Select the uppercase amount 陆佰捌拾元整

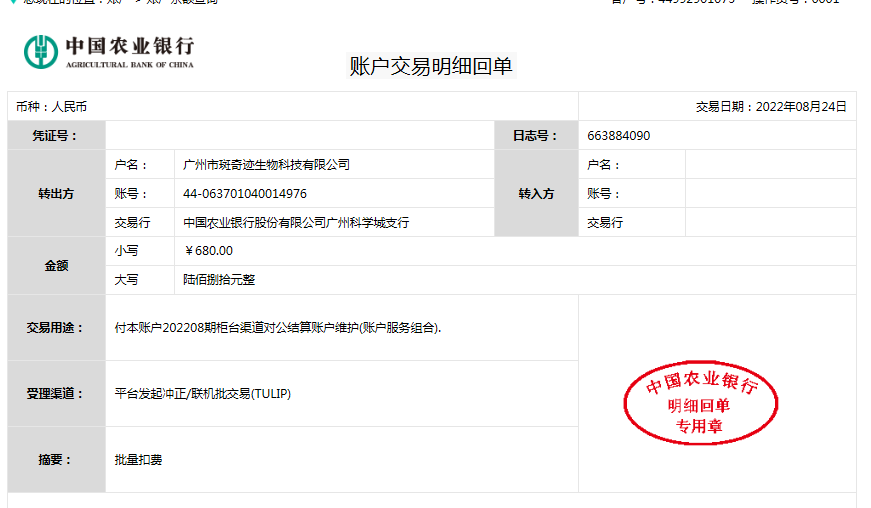pyautogui.click(x=219, y=280)
